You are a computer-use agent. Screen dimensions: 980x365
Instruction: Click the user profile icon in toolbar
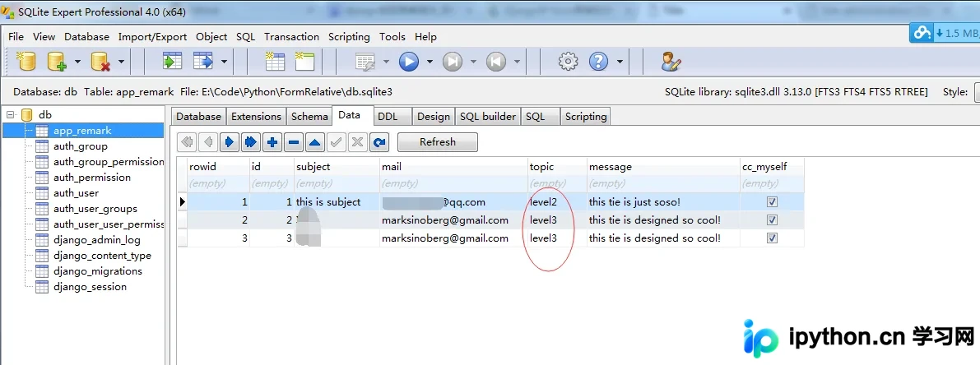671,61
